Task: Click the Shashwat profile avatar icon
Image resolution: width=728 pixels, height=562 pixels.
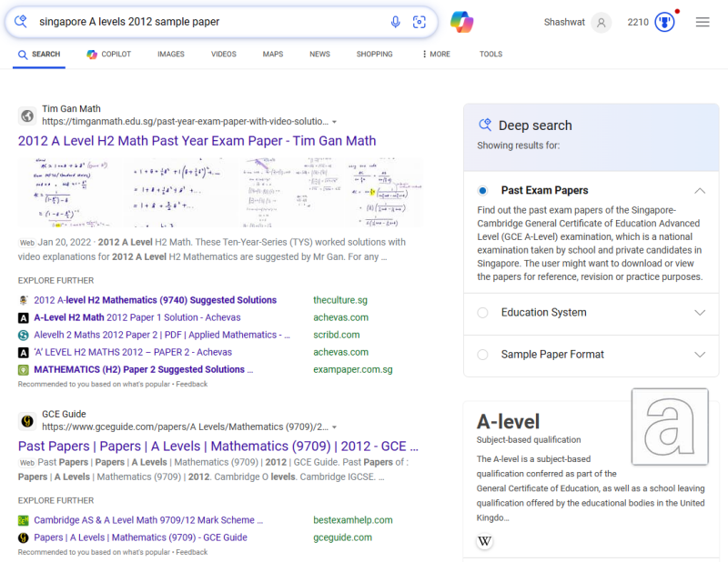Action: click(601, 22)
